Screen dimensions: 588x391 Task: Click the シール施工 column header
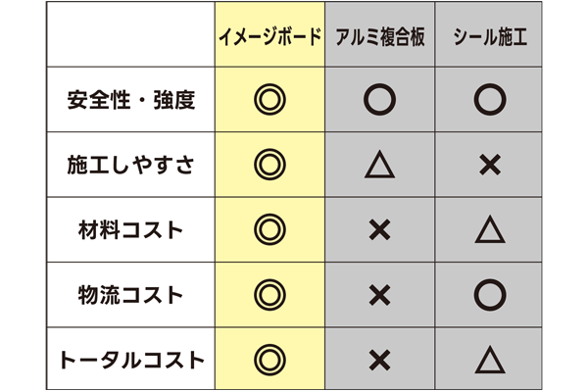(490, 36)
